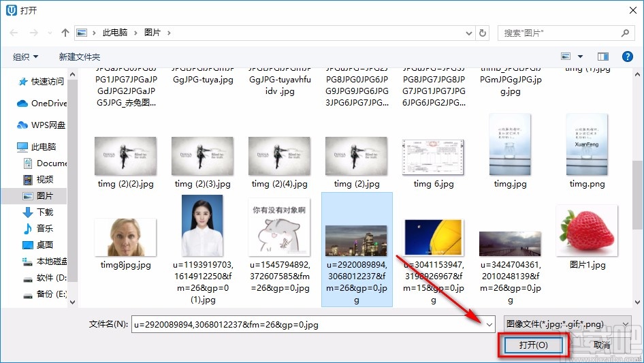Viewport: 644px width, 363px height.
Task: Select XuanFeng thumbnail timg.png
Action: pos(587,144)
